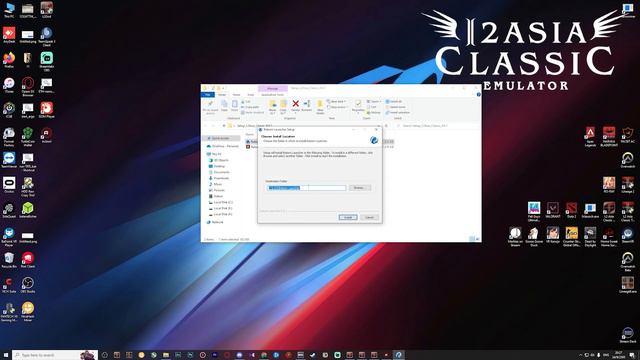The width and height of the screenshot is (640, 360).
Task: Click Select all in Explorer ribbon
Action: 394,102
